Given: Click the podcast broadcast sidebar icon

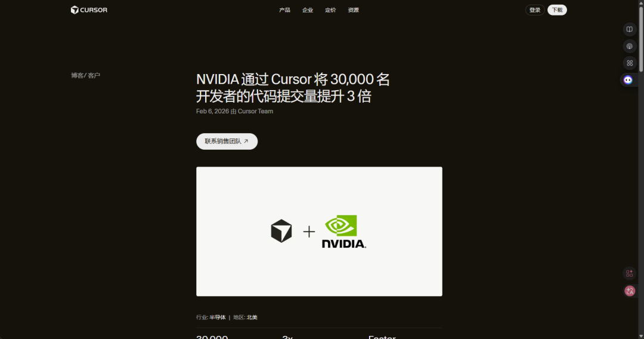Looking at the screenshot, I should pyautogui.click(x=629, y=46).
